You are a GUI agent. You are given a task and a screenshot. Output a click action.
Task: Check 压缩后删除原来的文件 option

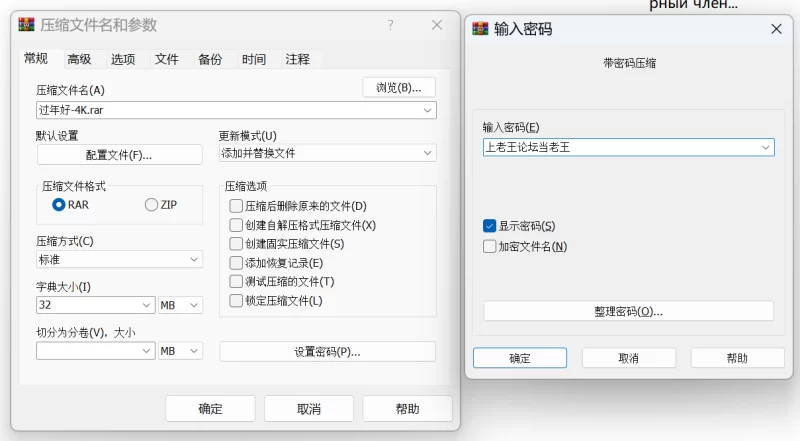click(236, 206)
